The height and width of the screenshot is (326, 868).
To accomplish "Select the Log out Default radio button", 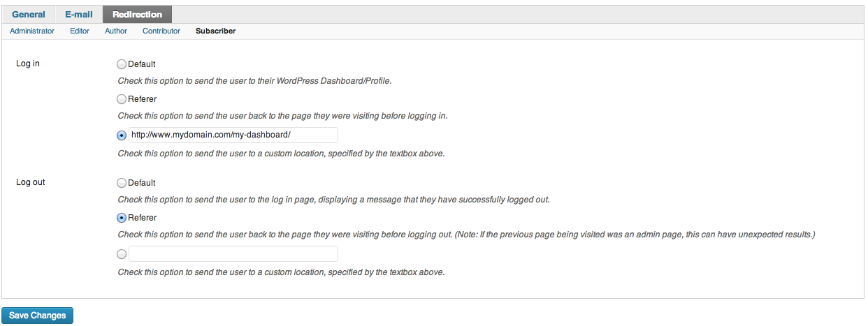I will point(122,183).
